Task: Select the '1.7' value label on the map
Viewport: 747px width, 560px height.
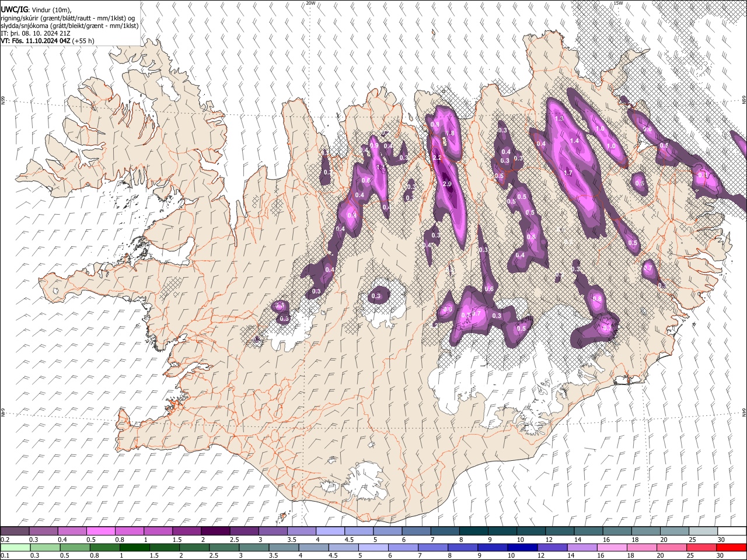Action: 568,173
